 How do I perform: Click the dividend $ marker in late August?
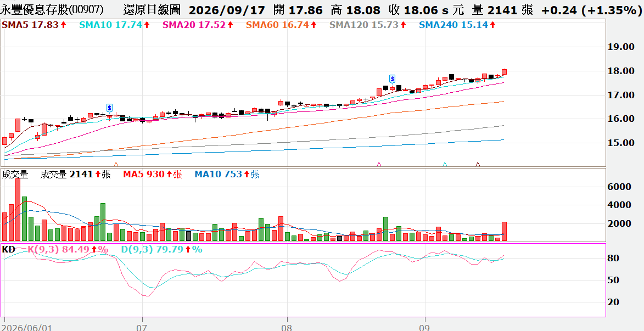(x=392, y=79)
